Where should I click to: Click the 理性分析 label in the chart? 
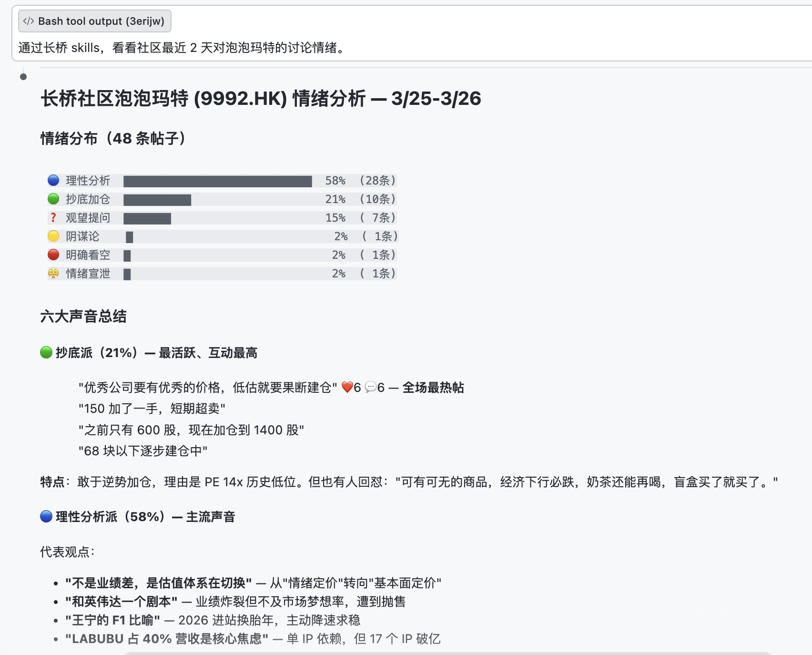coord(88,181)
